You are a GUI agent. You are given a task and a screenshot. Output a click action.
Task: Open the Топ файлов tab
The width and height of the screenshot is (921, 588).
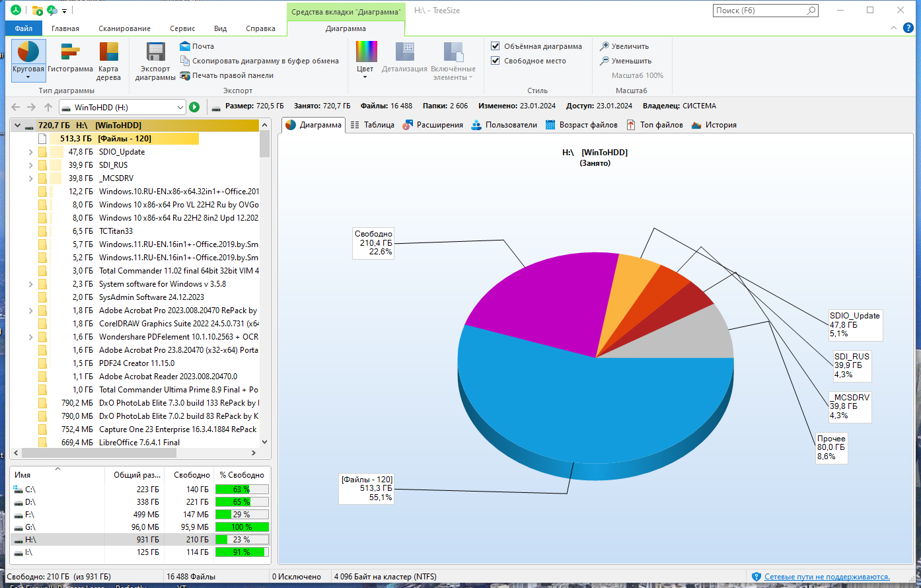[655, 125]
